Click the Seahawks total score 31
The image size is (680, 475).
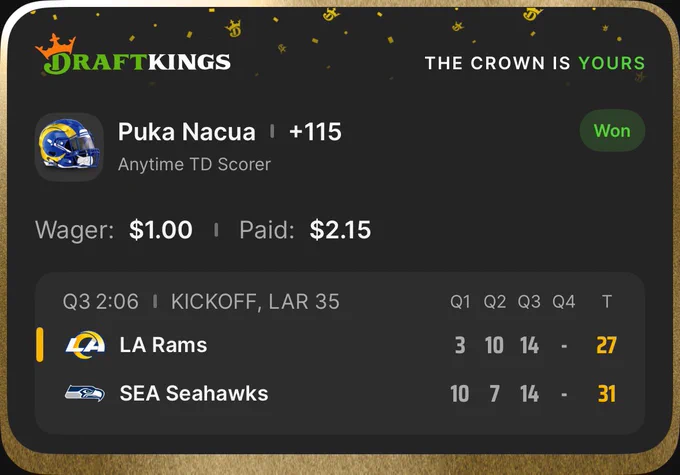[606, 394]
